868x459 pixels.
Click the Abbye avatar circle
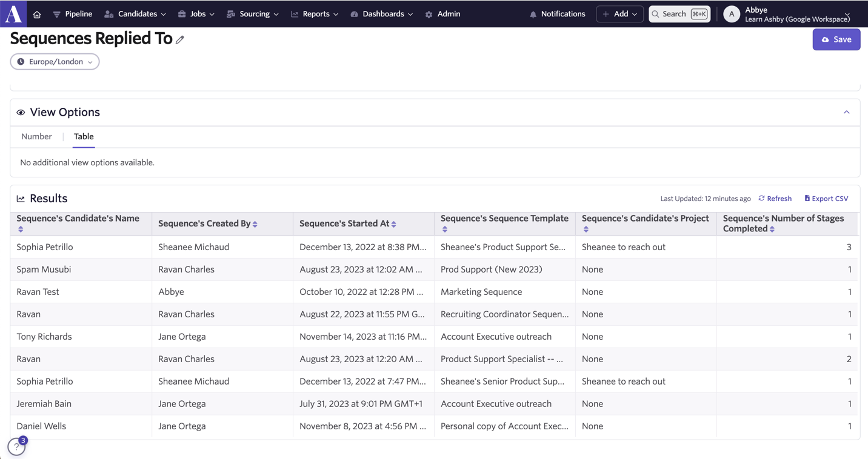point(732,14)
